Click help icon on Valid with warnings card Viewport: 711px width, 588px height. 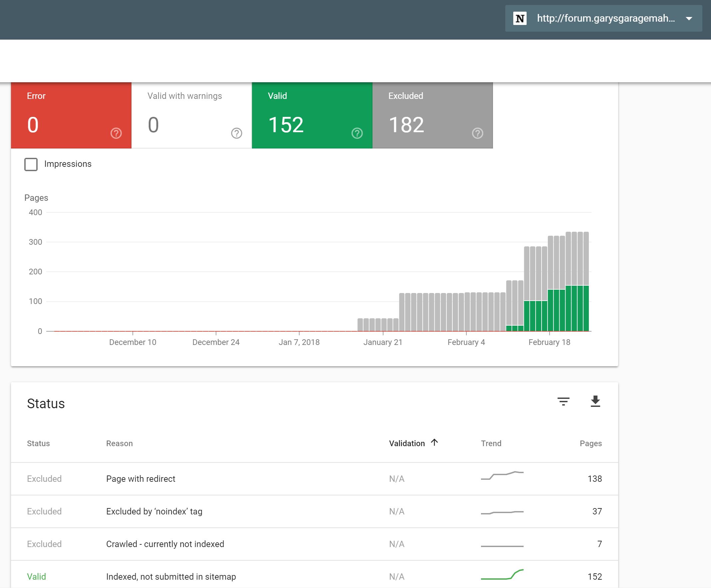(x=237, y=133)
